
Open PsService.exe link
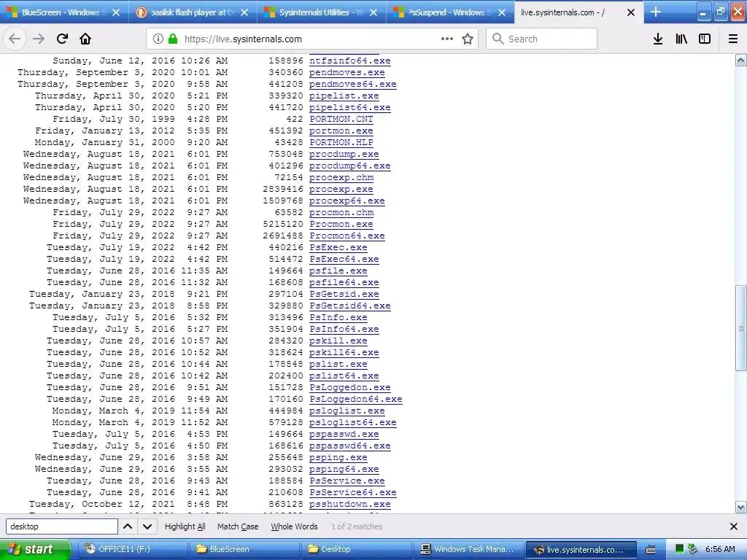coord(347,481)
